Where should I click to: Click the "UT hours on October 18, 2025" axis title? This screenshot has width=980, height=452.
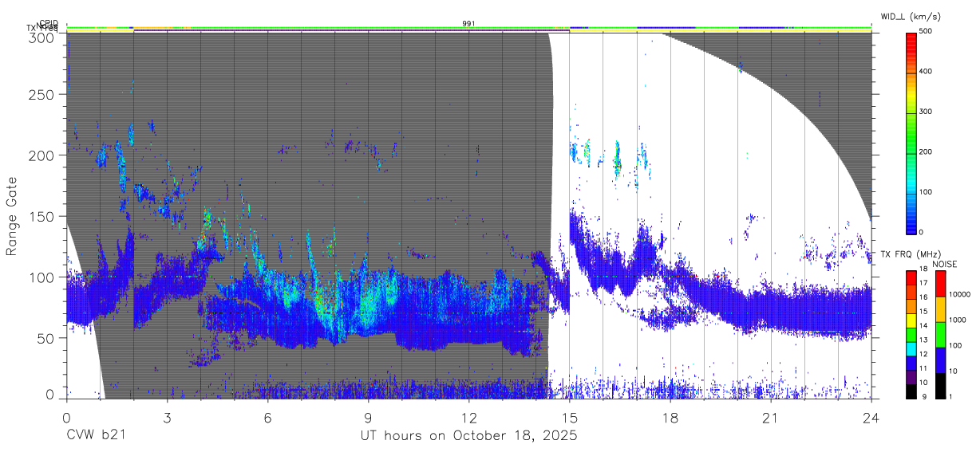469,436
